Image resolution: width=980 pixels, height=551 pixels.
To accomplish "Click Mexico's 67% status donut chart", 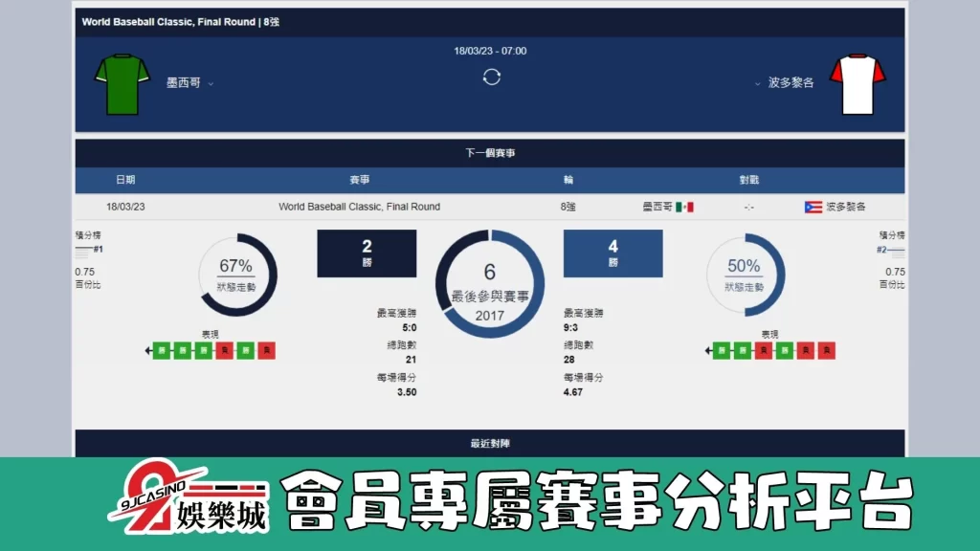I will coord(237,275).
